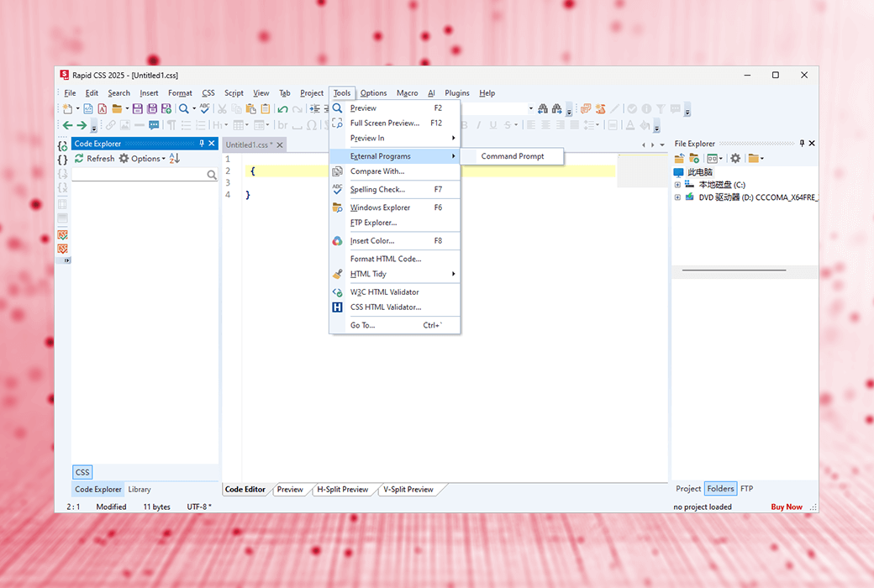This screenshot has height=588, width=874.
Task: Open the New document dropdown arrow
Action: tap(77, 108)
